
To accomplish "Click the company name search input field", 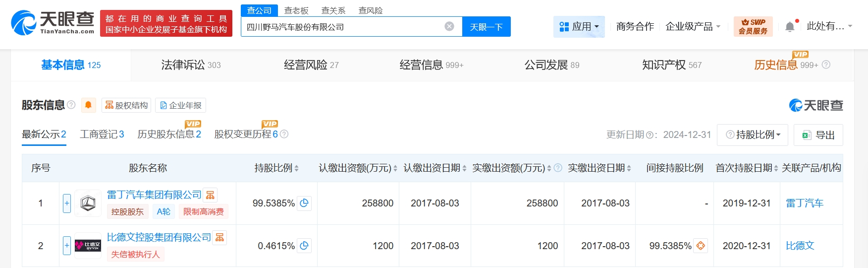I will (x=342, y=27).
